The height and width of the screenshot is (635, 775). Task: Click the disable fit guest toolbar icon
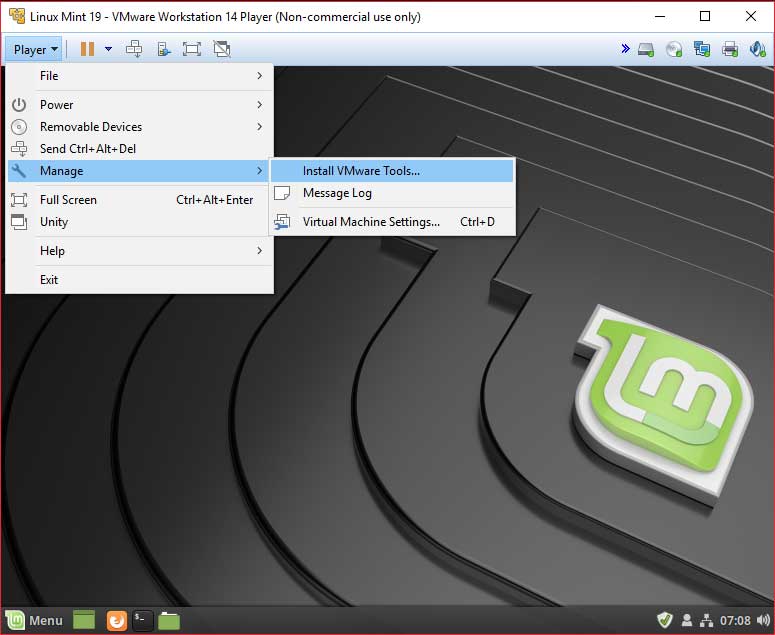(x=222, y=49)
